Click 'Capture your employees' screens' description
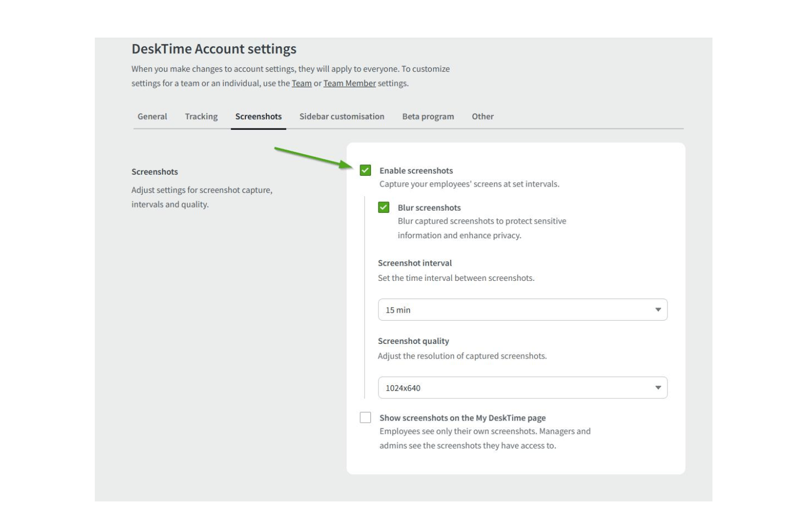 pos(470,184)
